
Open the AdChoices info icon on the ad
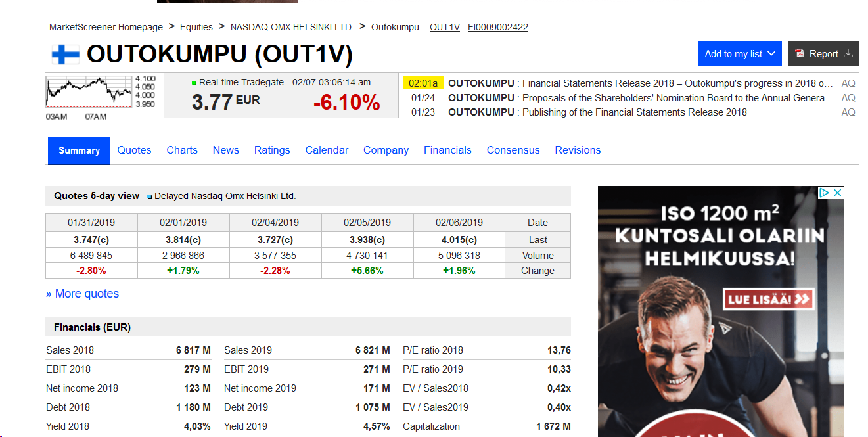824,193
